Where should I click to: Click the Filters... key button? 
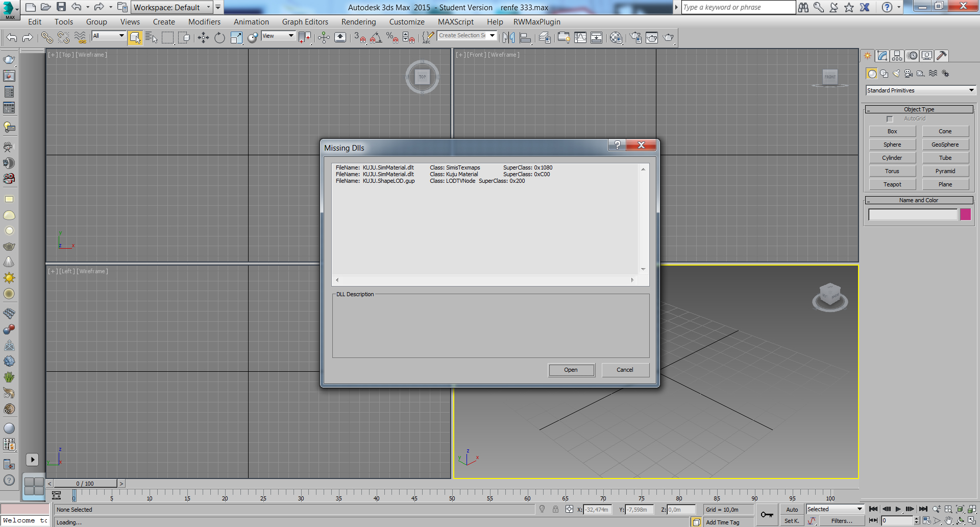tap(842, 521)
